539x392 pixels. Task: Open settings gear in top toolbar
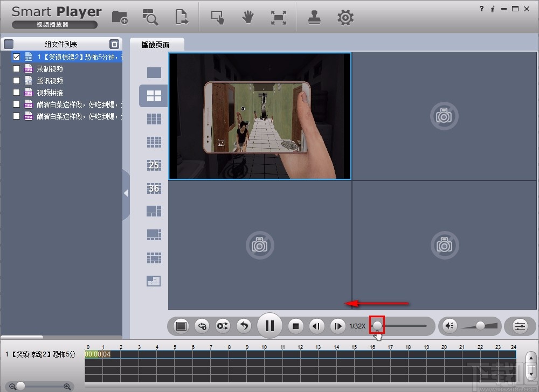(x=345, y=17)
